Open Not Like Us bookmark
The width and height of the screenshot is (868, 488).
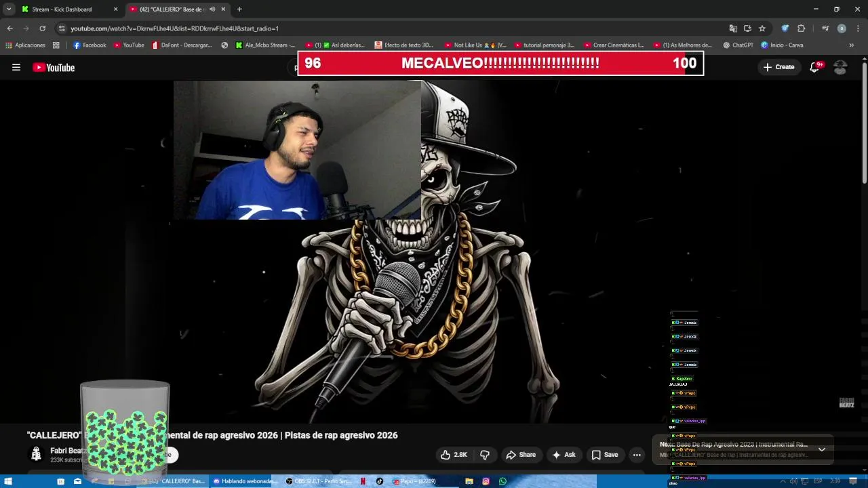475,45
